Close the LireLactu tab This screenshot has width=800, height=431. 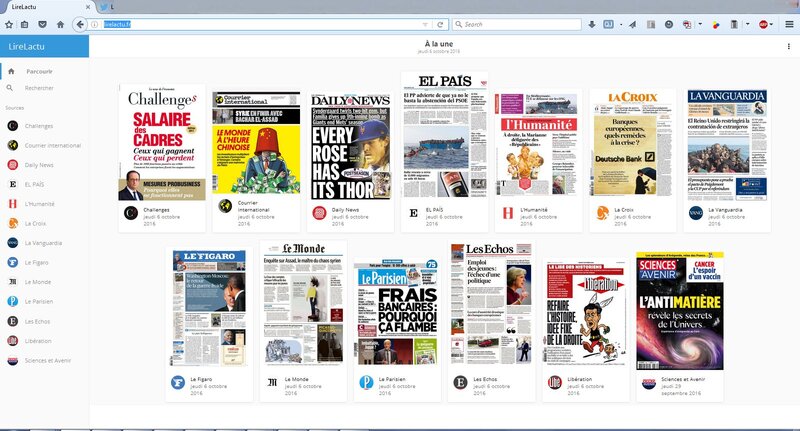[x=88, y=7]
